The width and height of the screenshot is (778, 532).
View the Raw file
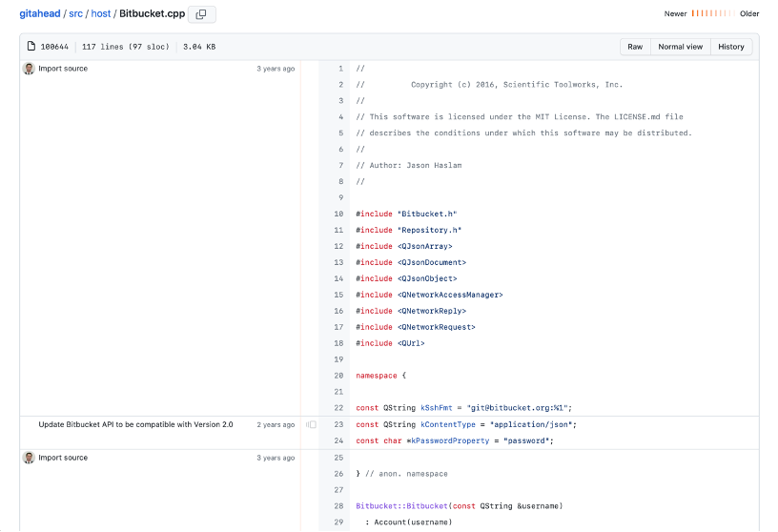[x=635, y=47]
